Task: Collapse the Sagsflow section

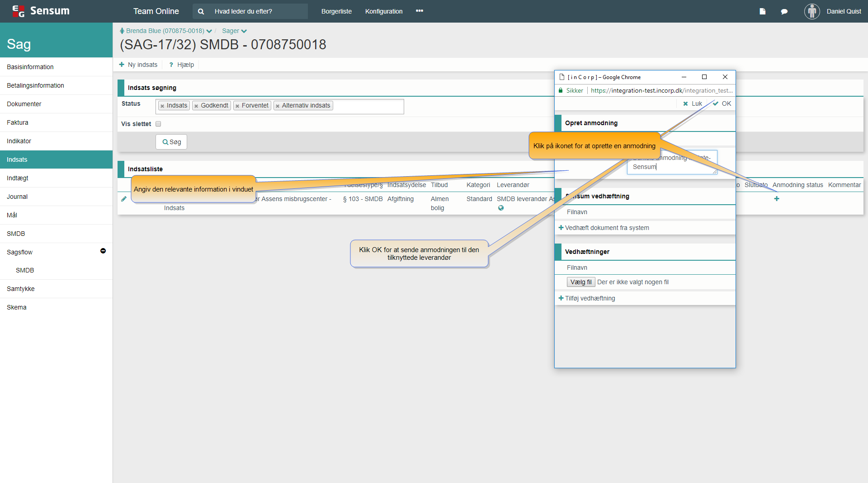Action: pos(103,251)
